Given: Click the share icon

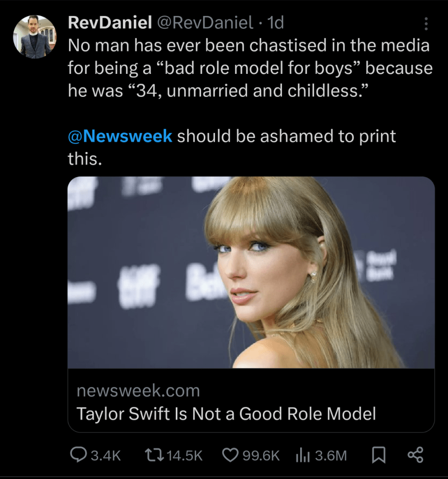Looking at the screenshot, I should pyautogui.click(x=415, y=455).
